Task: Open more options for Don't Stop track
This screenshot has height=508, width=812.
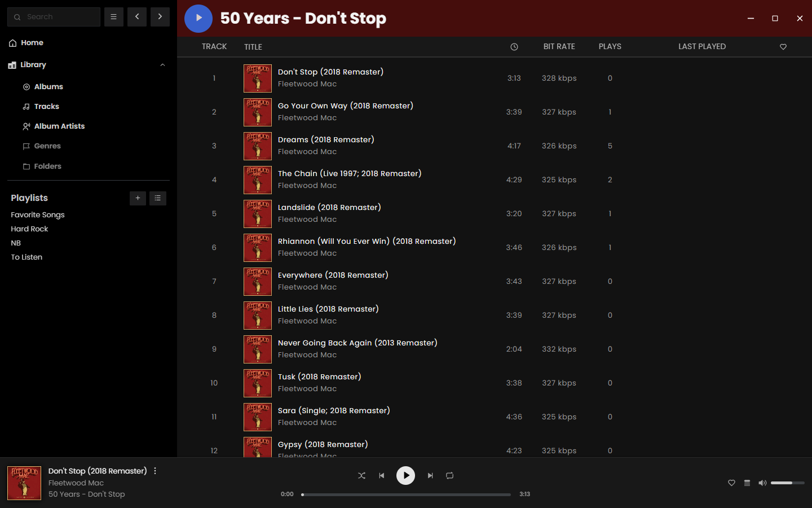Action: coord(155,471)
